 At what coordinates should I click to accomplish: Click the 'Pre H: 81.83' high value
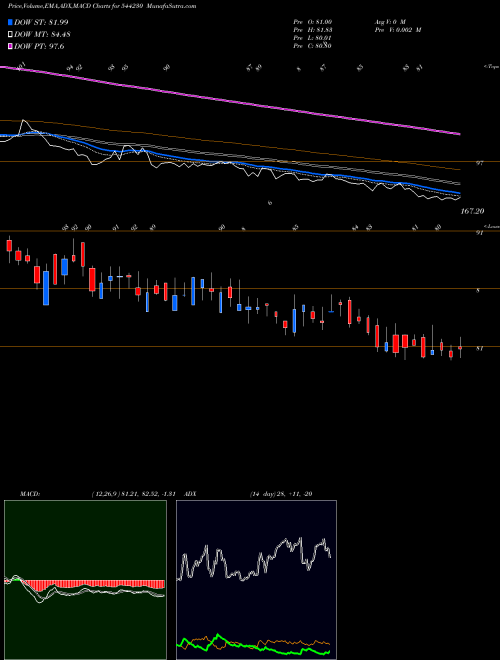312,29
